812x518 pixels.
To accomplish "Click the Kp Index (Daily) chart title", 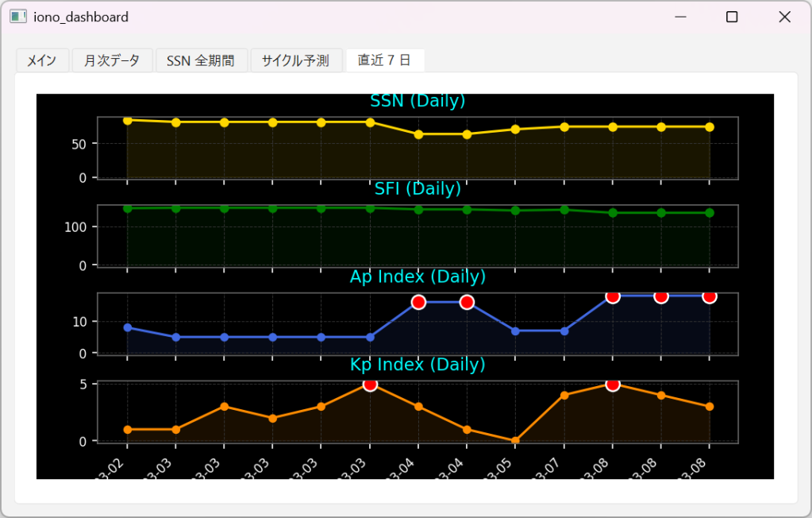I will [418, 365].
